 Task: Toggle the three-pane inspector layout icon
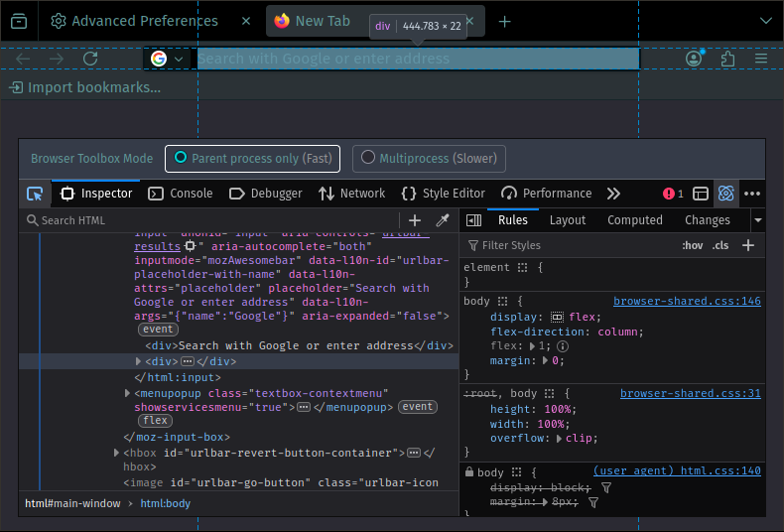tap(474, 220)
